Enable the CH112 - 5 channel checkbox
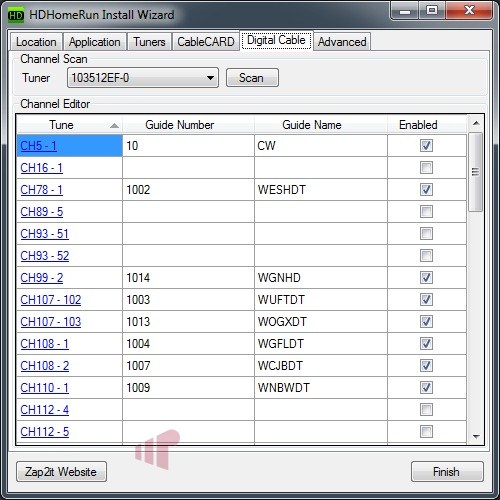 426,432
